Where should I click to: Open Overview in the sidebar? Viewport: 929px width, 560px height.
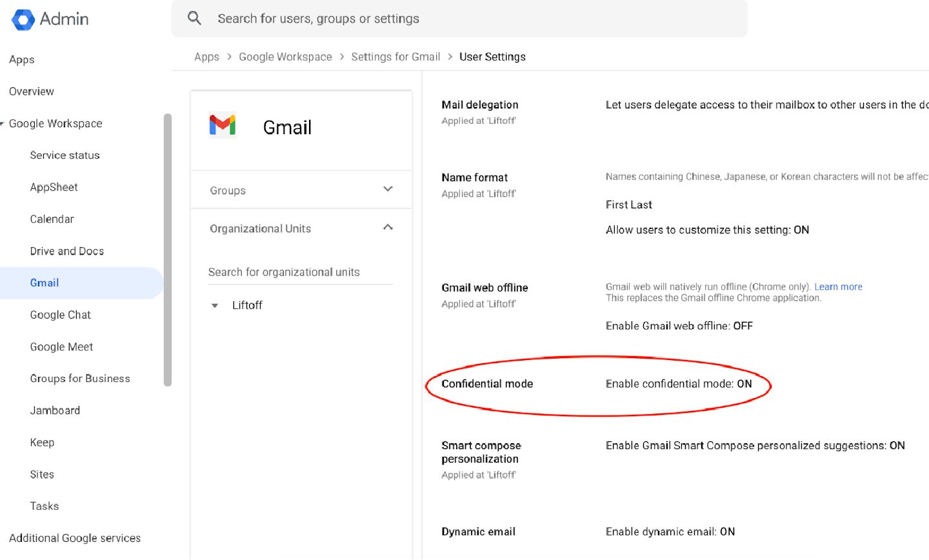tap(32, 92)
